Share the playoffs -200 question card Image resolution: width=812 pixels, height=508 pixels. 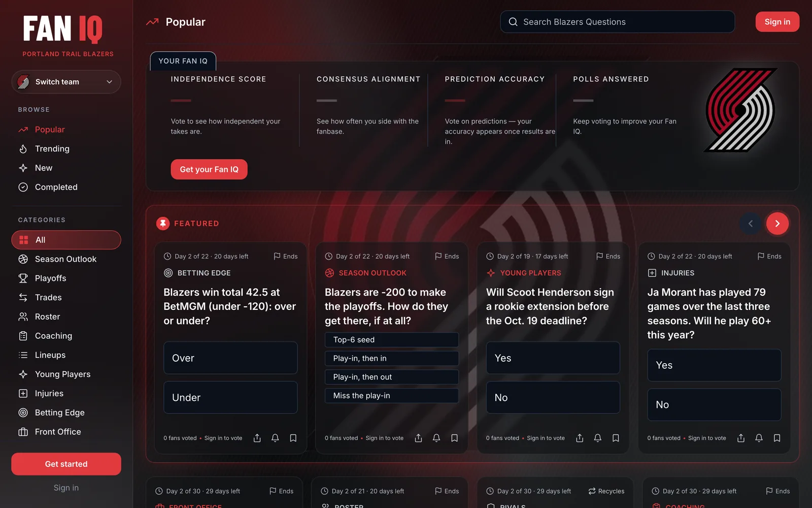point(418,438)
